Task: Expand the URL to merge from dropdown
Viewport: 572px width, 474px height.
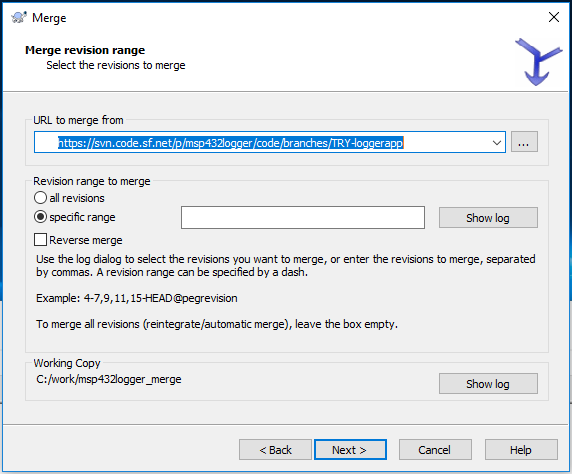Action: click(496, 142)
